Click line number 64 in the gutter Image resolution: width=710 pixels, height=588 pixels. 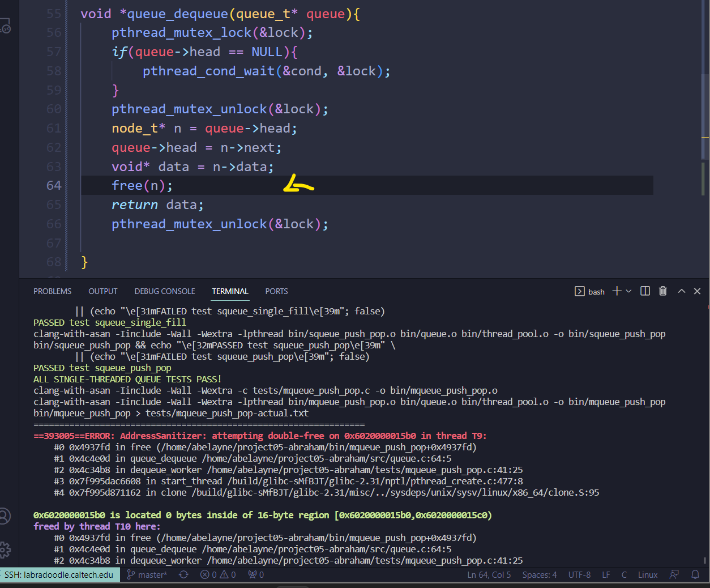[54, 185]
